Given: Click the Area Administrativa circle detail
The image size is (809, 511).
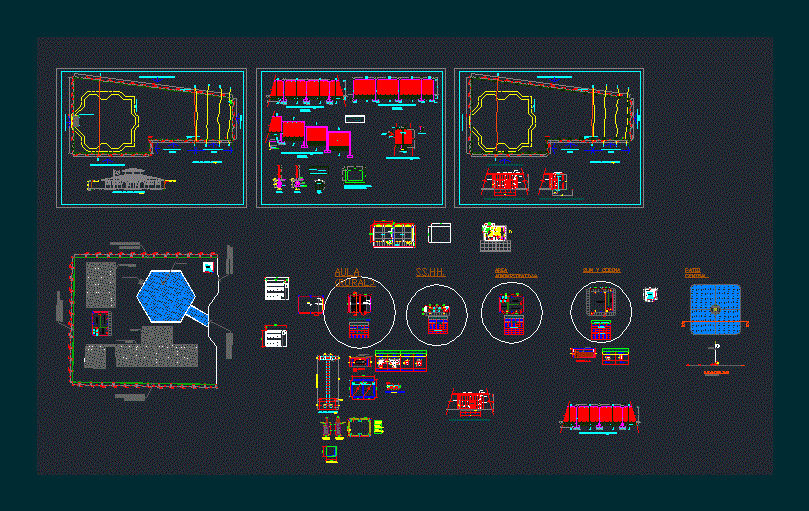Looking at the screenshot, I should [512, 311].
